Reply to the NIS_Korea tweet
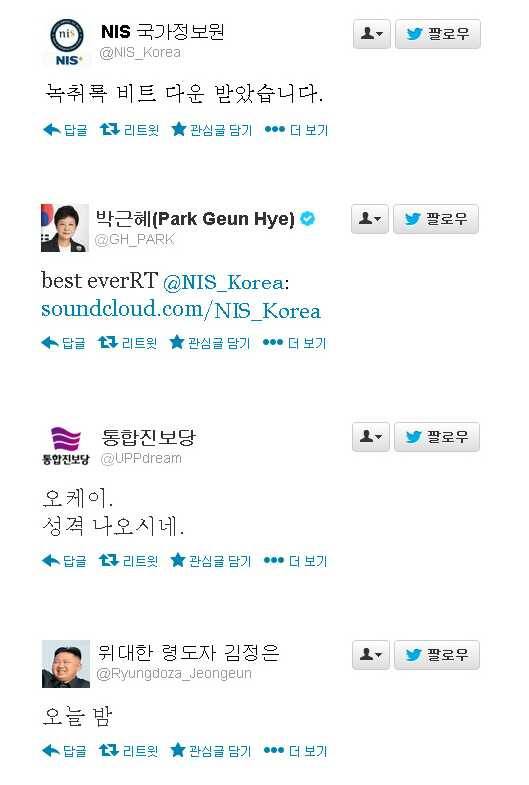Image resolution: width=529 pixels, height=785 pixels. click(65, 130)
